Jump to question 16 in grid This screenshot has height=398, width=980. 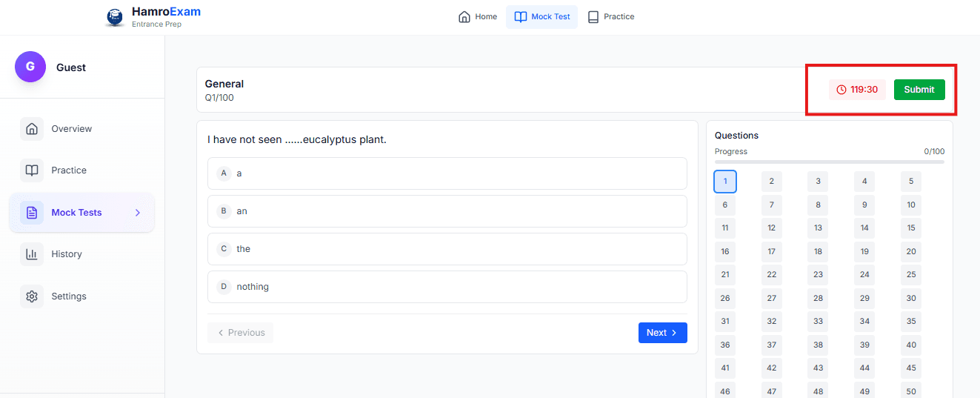click(x=725, y=252)
